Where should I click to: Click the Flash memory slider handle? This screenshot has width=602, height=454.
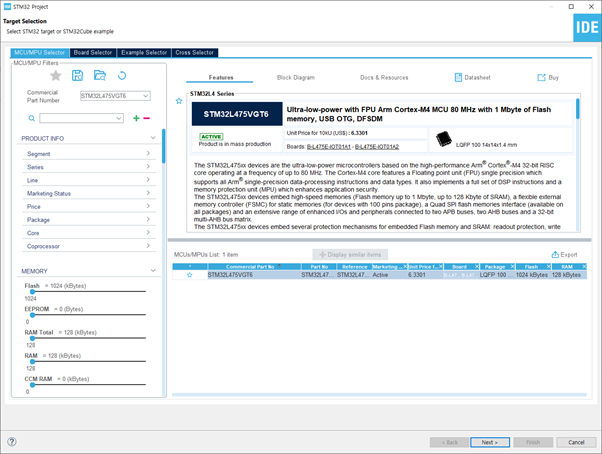[33, 292]
